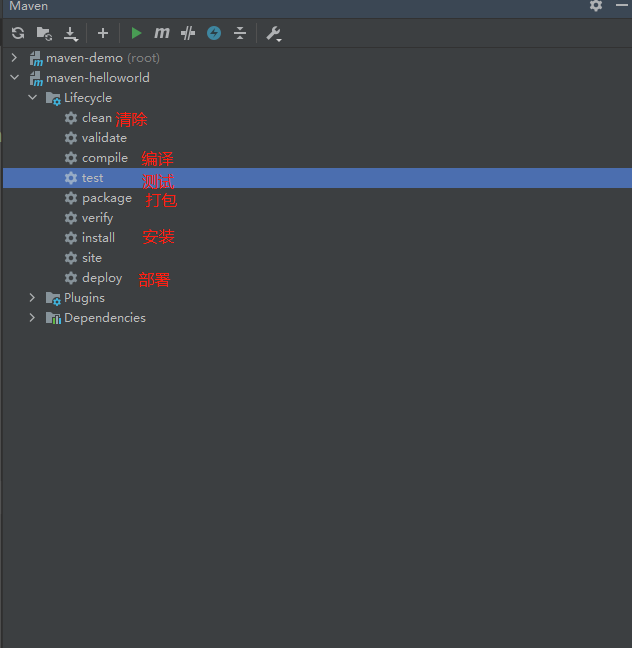
Task: Click the Lifecycle label text
Action: click(x=88, y=98)
